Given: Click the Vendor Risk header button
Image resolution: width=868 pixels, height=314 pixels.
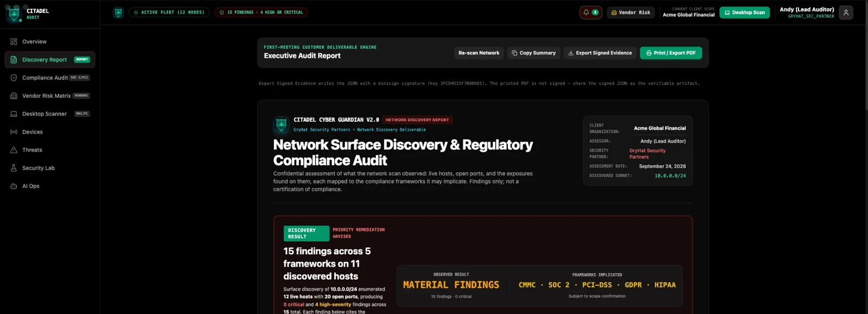Looking at the screenshot, I should tap(630, 12).
